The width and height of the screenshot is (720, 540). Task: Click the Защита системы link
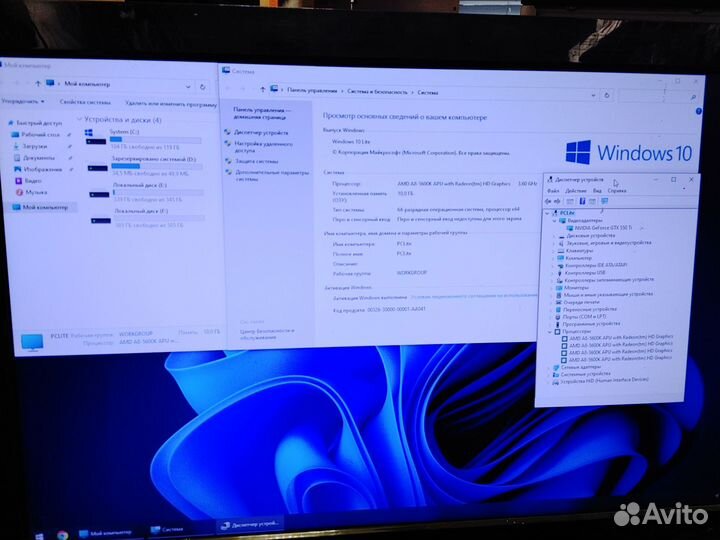click(x=257, y=160)
